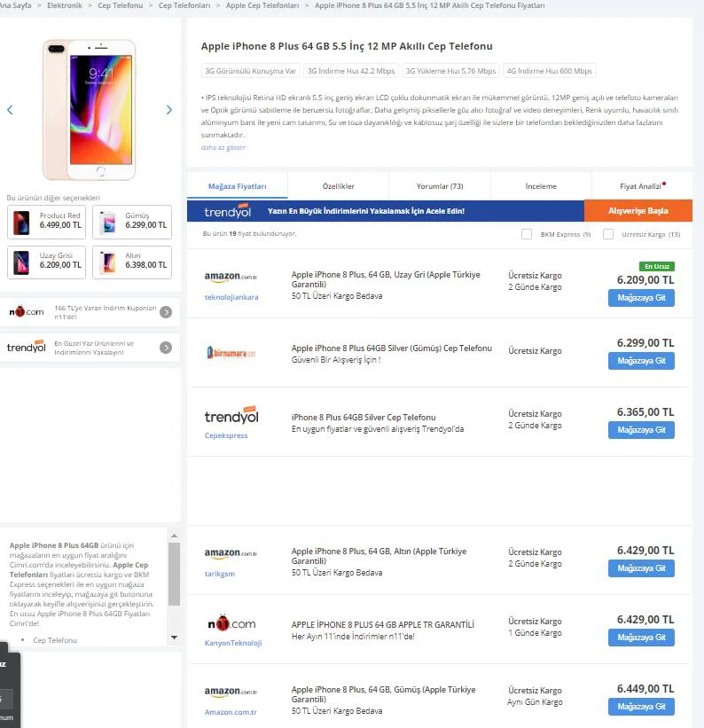
Task: Enable the Ücretsiz Kargo filter checkbox
Action: pyautogui.click(x=608, y=234)
